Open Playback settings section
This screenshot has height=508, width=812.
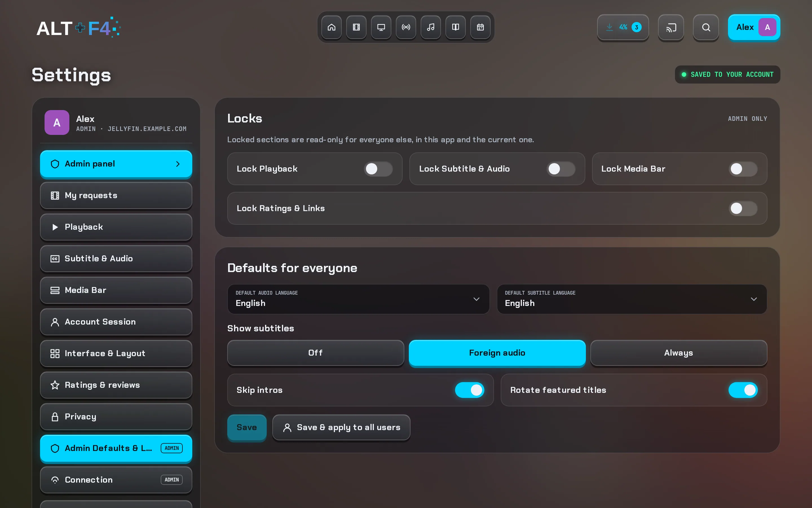116,227
